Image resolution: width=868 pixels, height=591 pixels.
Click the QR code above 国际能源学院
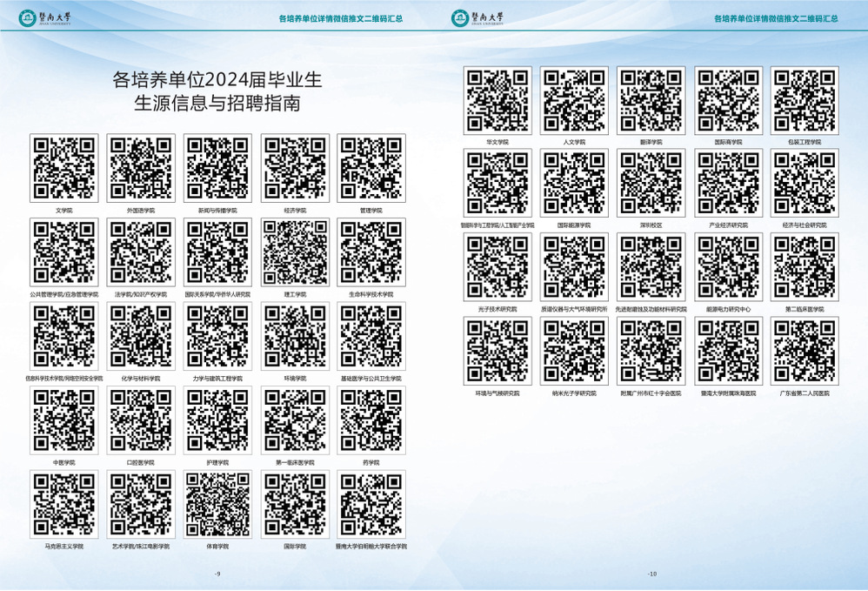click(574, 183)
